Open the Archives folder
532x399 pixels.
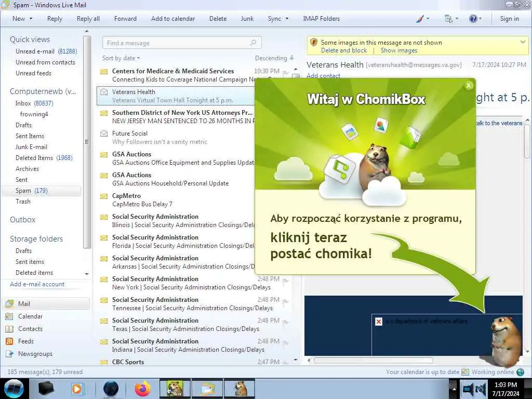pyautogui.click(x=27, y=169)
